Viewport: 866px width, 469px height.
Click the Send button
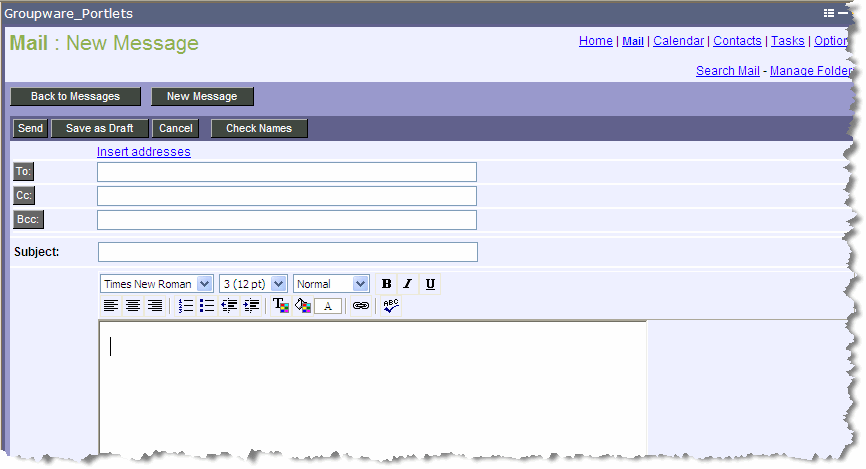pos(30,128)
